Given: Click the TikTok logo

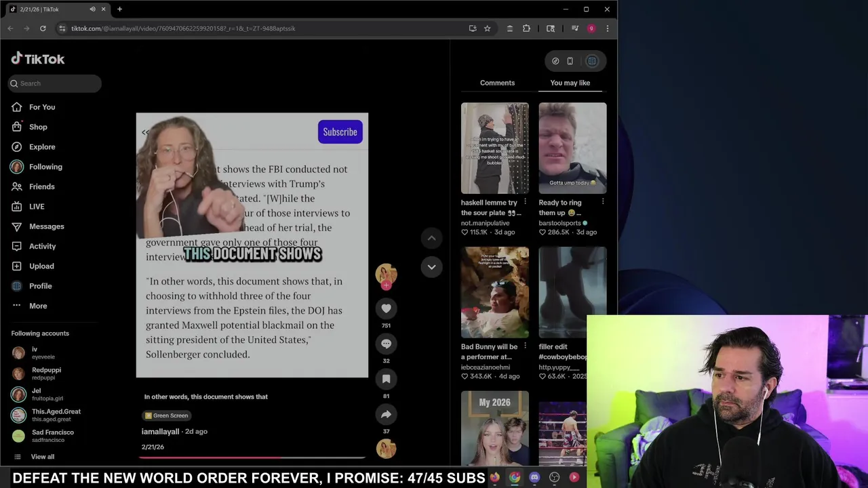Looking at the screenshot, I should 38,59.
